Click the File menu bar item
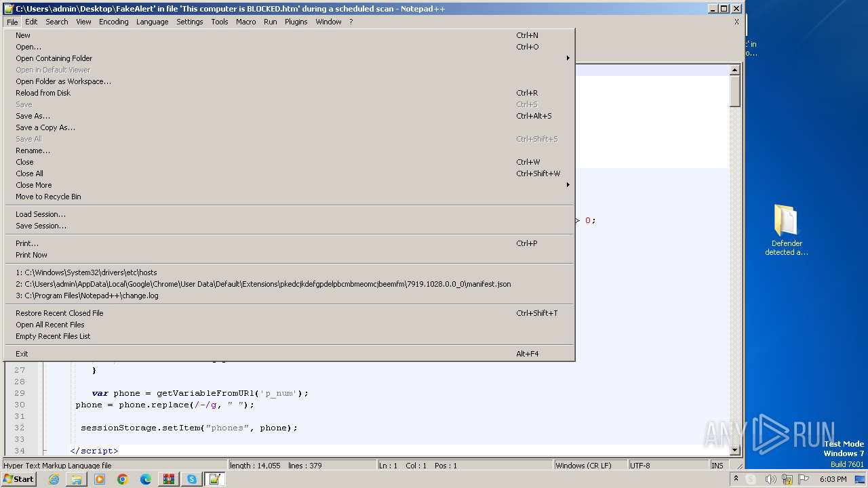This screenshot has height=488, width=868. click(x=12, y=22)
